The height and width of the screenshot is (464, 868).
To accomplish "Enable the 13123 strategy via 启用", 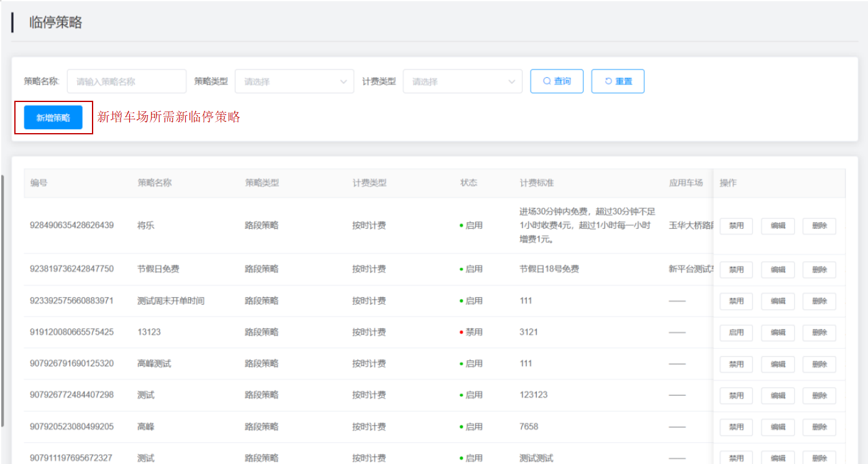I will pos(736,333).
